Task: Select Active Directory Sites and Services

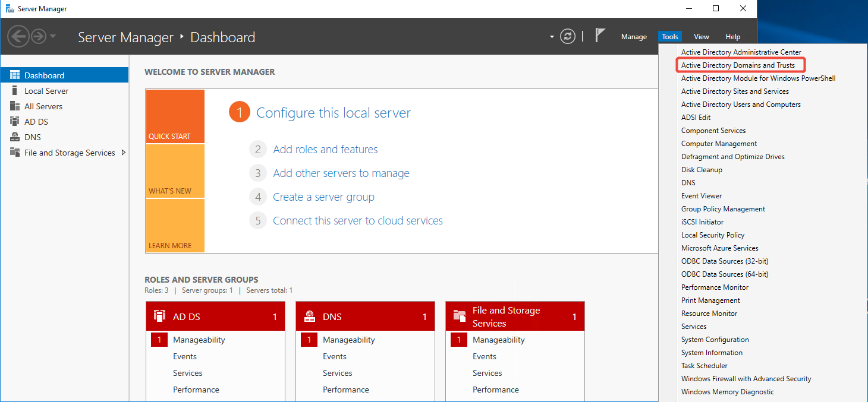Action: (735, 91)
